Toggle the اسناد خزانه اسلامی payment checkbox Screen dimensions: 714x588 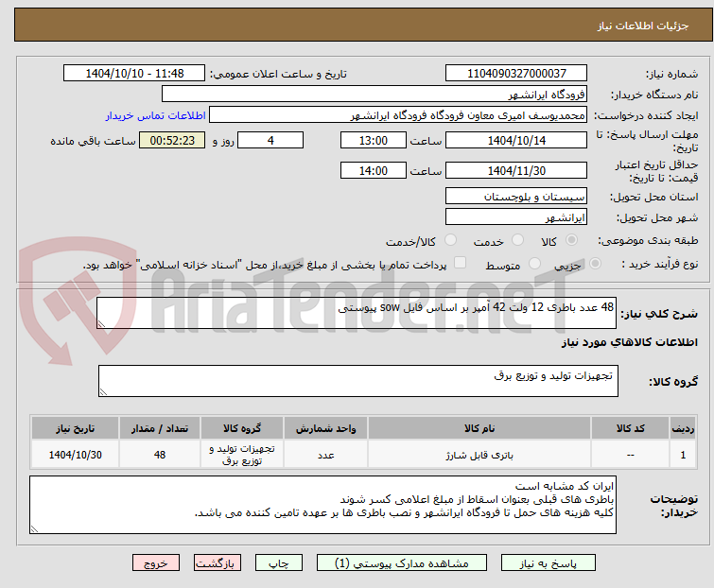pyautogui.click(x=461, y=263)
